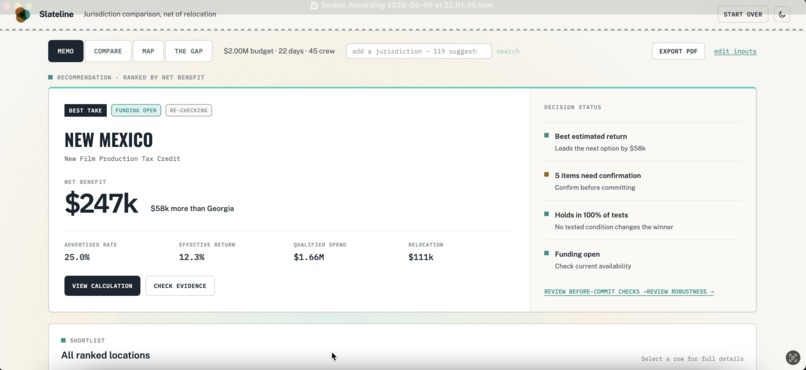Open the MAP tab

[x=148, y=51]
